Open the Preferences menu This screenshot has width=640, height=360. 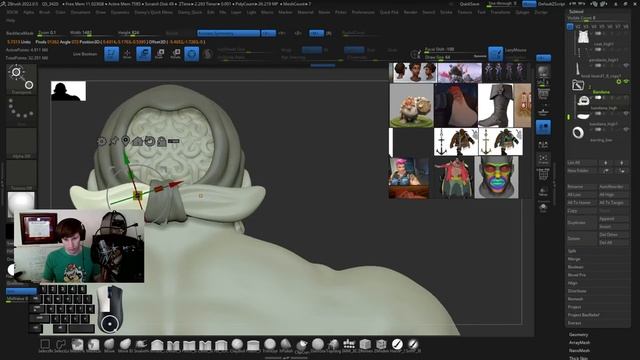[363, 12]
